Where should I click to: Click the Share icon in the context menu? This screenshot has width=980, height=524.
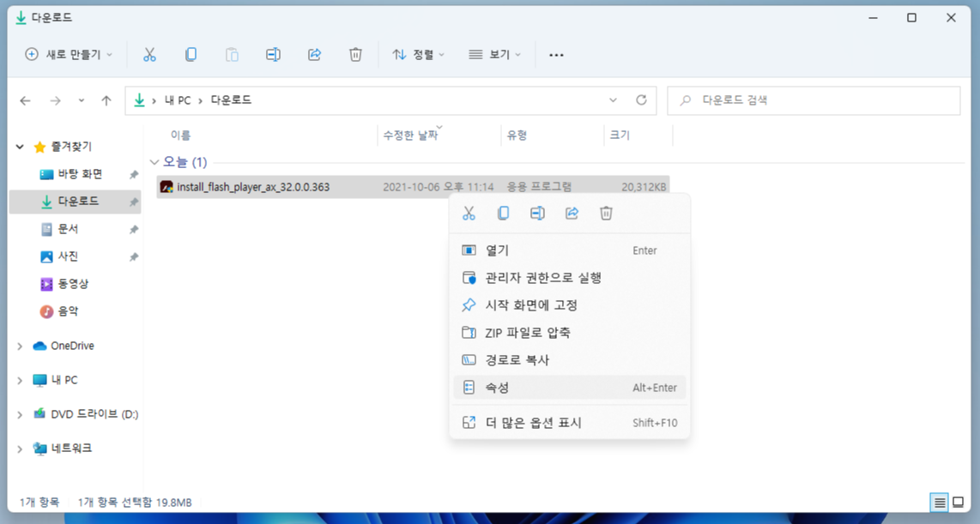pyautogui.click(x=572, y=214)
